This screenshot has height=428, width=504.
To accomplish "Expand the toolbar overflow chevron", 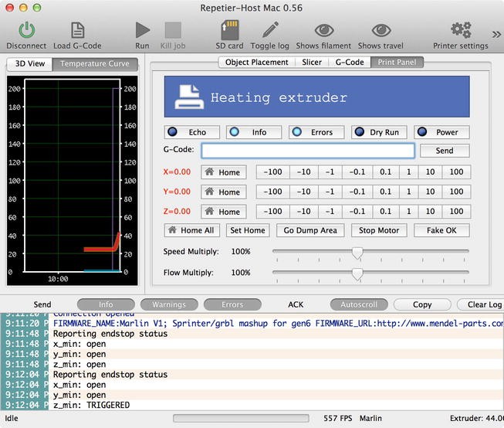I will (496, 34).
